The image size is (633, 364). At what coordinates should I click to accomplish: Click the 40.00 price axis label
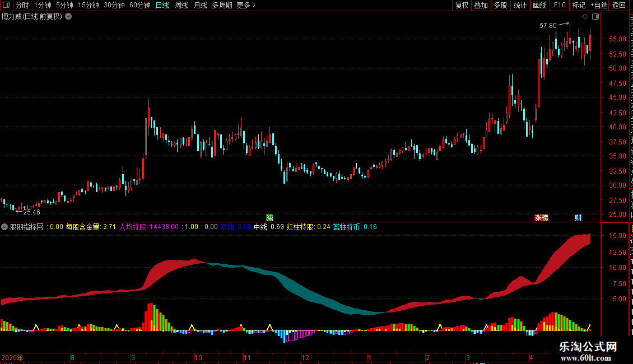(x=618, y=127)
